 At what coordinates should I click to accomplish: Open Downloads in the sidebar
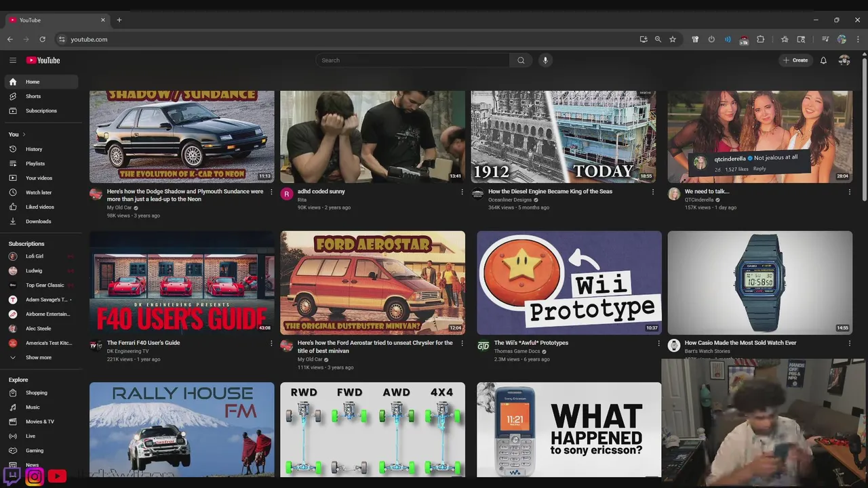[41, 222]
